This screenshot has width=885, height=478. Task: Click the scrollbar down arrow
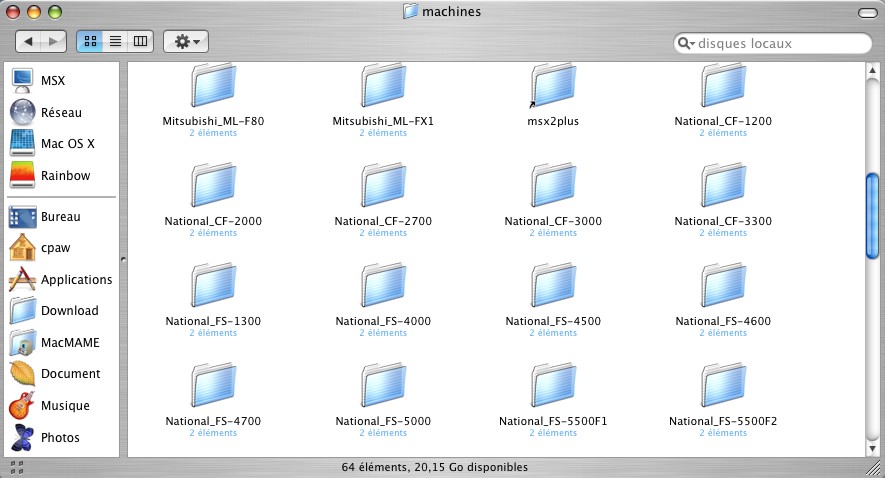tap(873, 449)
